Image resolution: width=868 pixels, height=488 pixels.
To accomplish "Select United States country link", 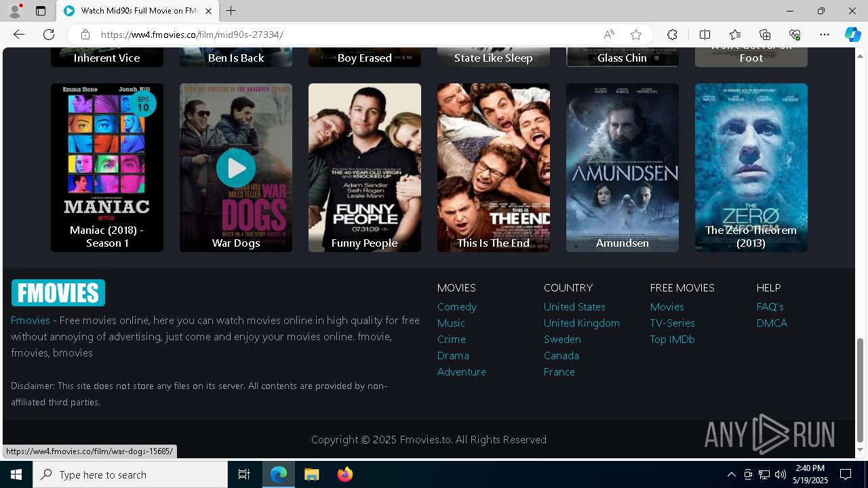I will tap(574, 306).
